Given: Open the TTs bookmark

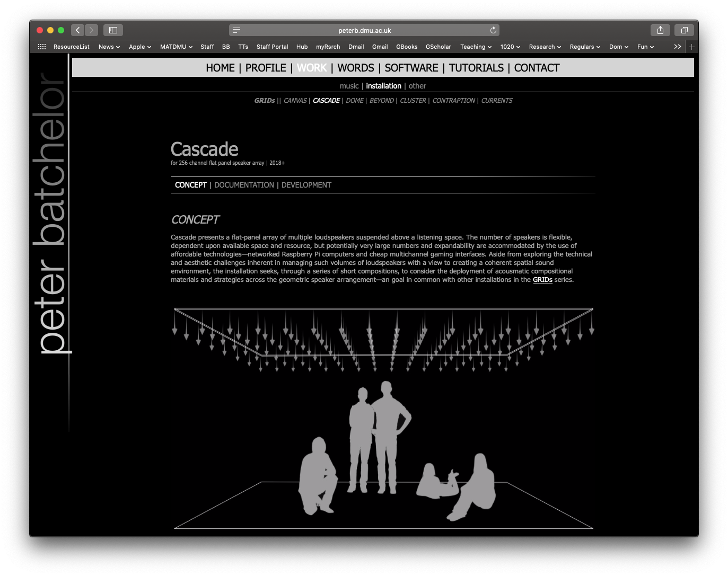Looking at the screenshot, I should pyautogui.click(x=243, y=47).
